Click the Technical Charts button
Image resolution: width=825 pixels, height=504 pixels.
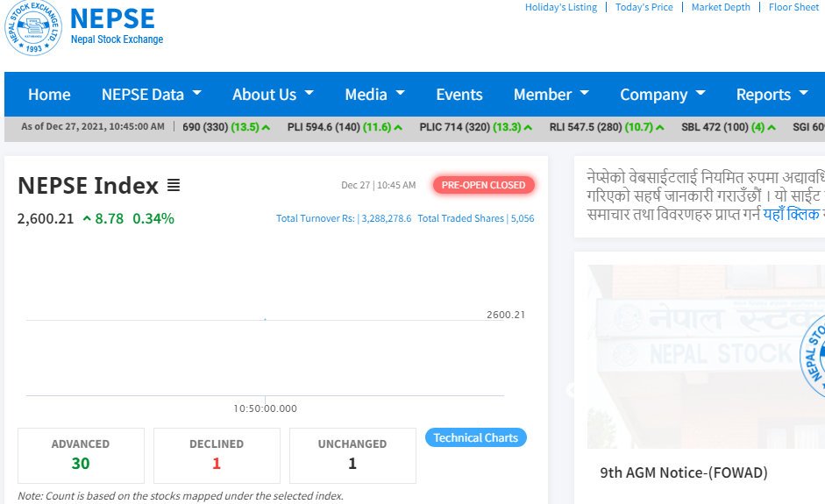pyautogui.click(x=476, y=437)
